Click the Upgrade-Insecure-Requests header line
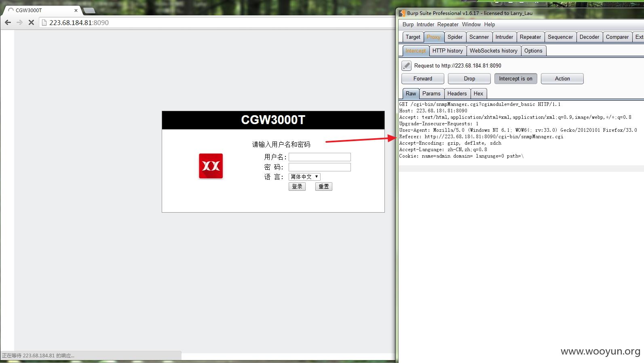 tap(439, 124)
